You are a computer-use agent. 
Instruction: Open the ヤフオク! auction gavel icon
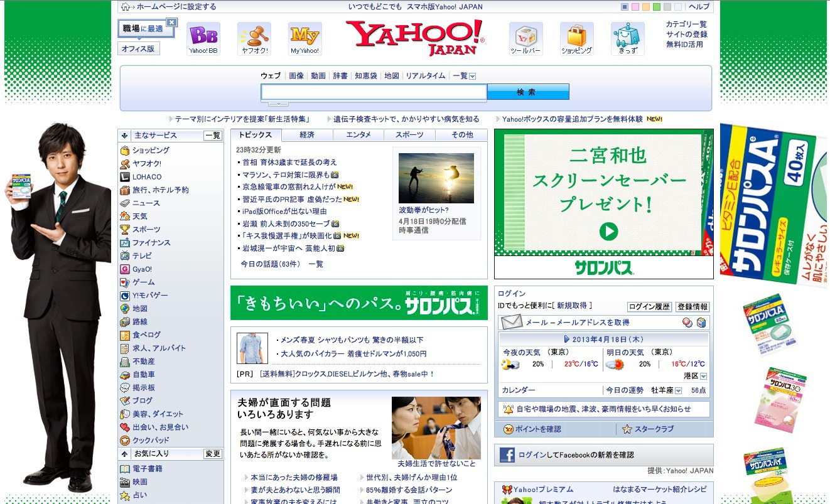pos(254,39)
